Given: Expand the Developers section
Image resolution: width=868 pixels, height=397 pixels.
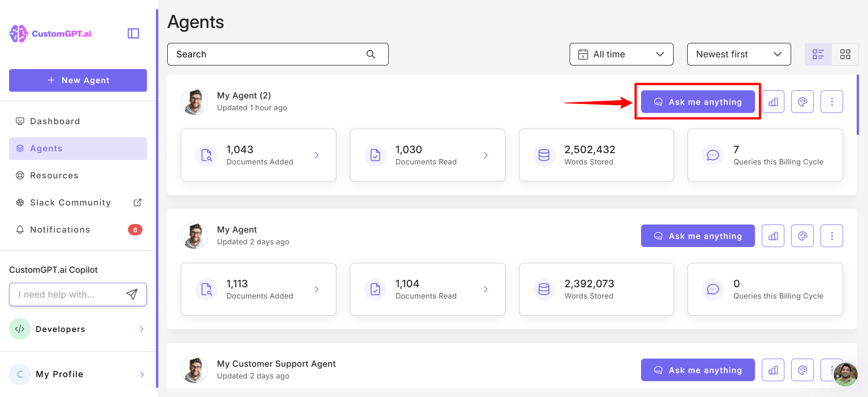Looking at the screenshot, I should click(x=78, y=329).
